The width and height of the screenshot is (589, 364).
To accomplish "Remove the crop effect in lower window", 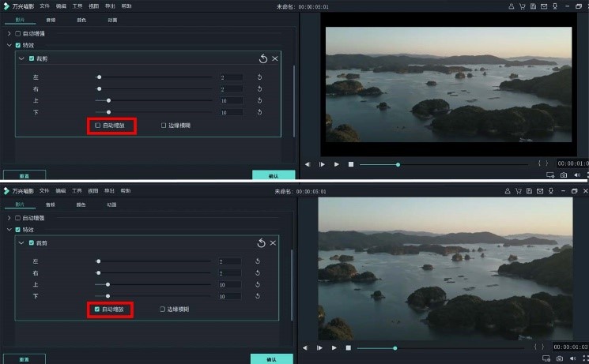I will coord(273,242).
